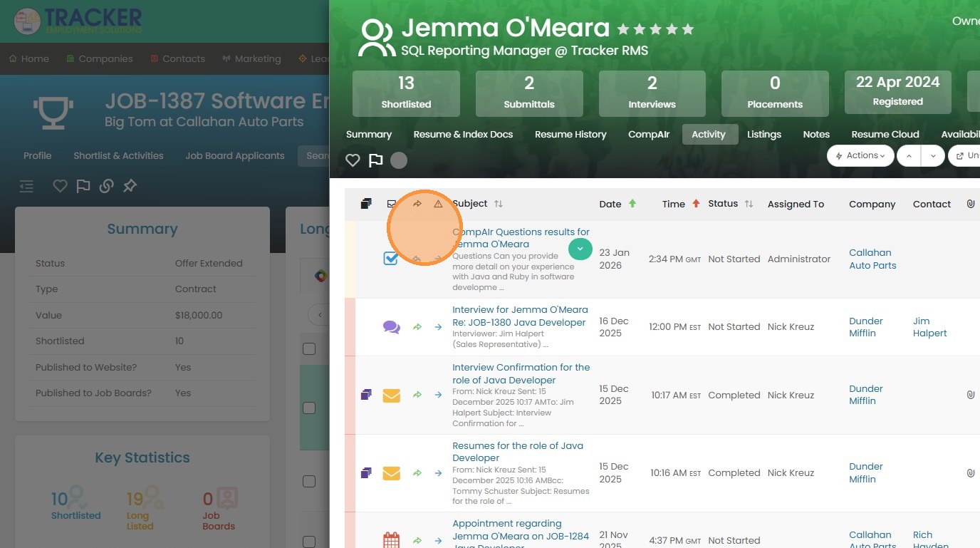The width and height of the screenshot is (980, 548).
Task: Click the 13 Shortlisted stat tile
Action: pyautogui.click(x=406, y=93)
